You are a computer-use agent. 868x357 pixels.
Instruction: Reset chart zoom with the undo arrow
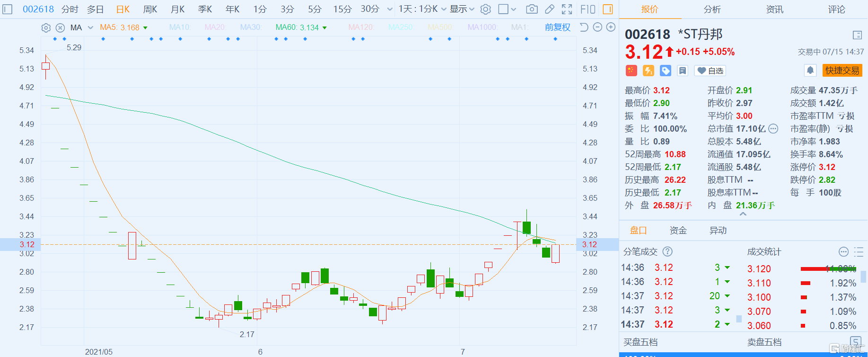pyautogui.click(x=584, y=27)
